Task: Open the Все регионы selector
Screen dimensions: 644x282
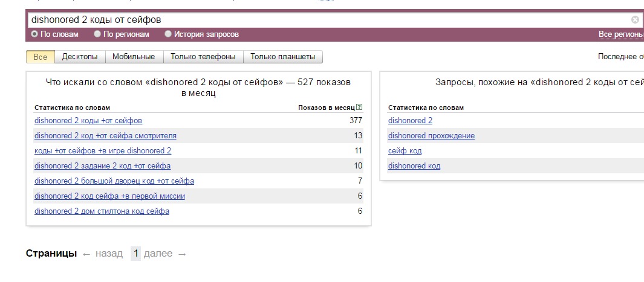Action: click(621, 34)
